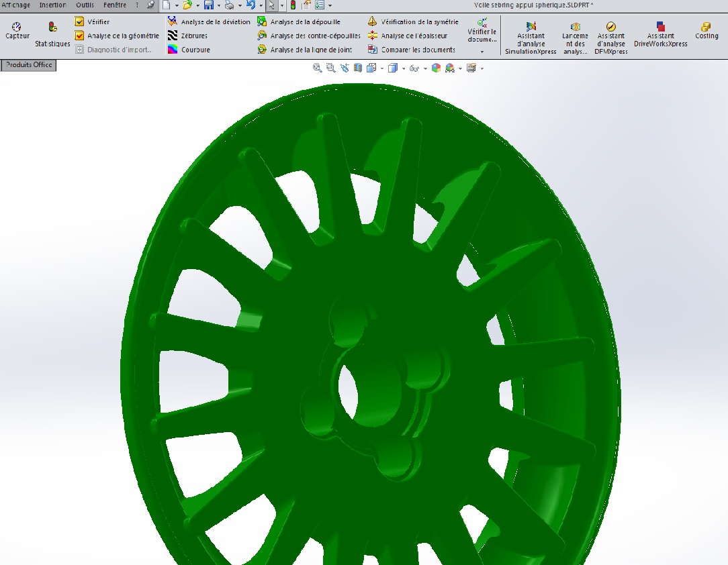
Task: Expand the Options dropdown arrow
Action: 330,5
